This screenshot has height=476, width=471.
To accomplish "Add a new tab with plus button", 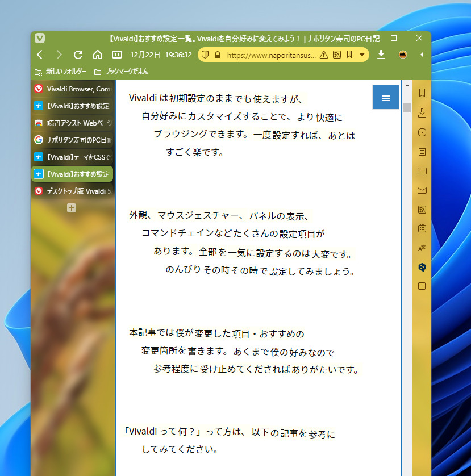I will click(x=72, y=208).
